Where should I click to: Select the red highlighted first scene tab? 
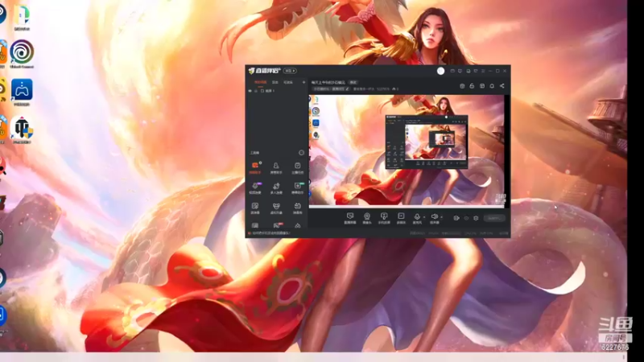click(x=260, y=82)
